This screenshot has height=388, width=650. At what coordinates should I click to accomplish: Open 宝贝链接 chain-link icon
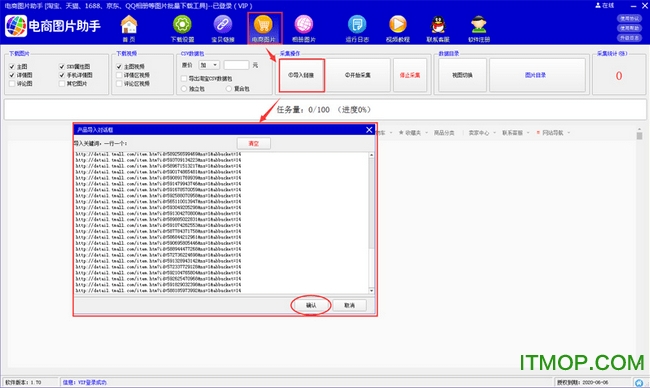point(223,28)
